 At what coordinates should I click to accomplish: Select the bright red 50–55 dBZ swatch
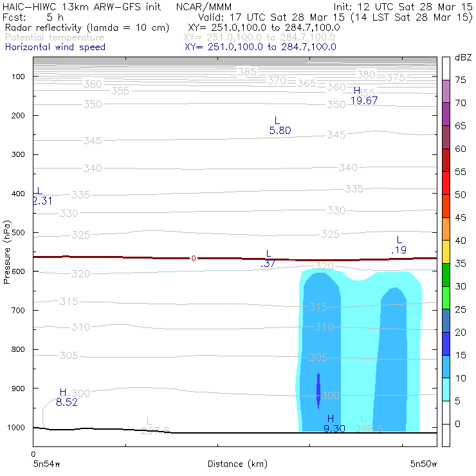[446, 183]
